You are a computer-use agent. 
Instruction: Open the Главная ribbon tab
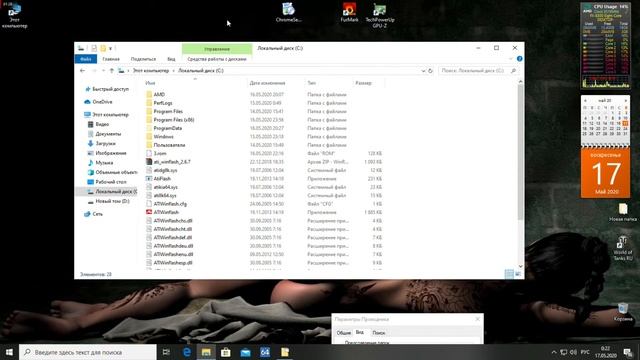(111, 59)
